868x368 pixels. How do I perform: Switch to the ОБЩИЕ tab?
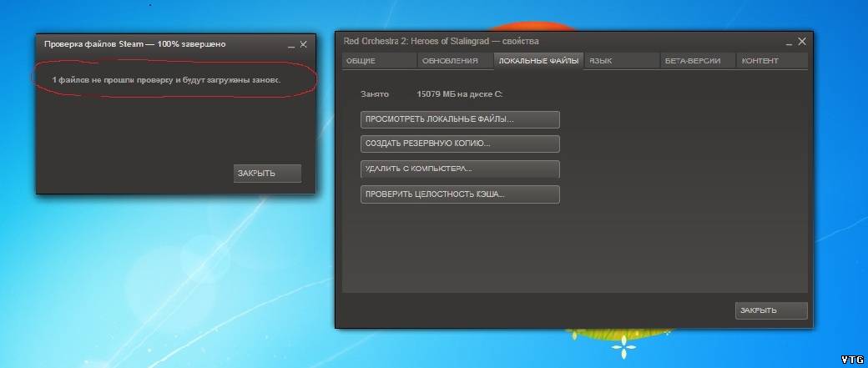[x=380, y=61]
